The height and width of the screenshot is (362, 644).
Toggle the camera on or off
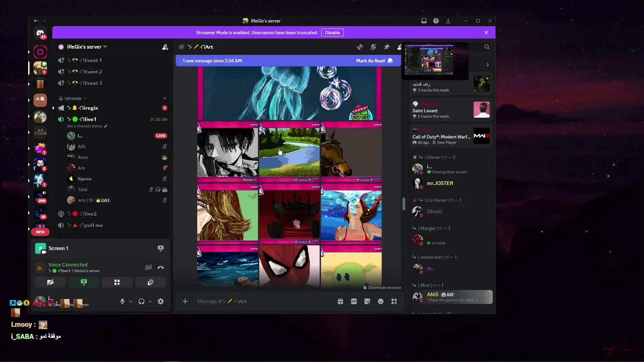coord(50,283)
